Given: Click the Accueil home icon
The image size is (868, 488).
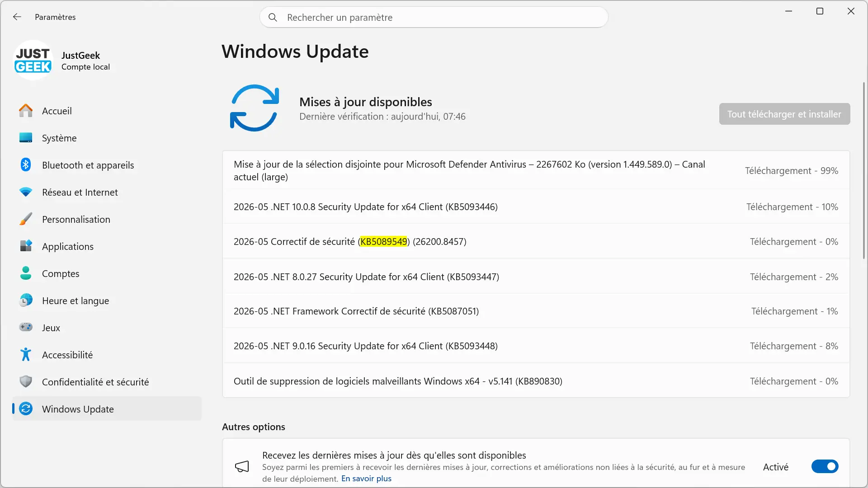Looking at the screenshot, I should tap(26, 111).
